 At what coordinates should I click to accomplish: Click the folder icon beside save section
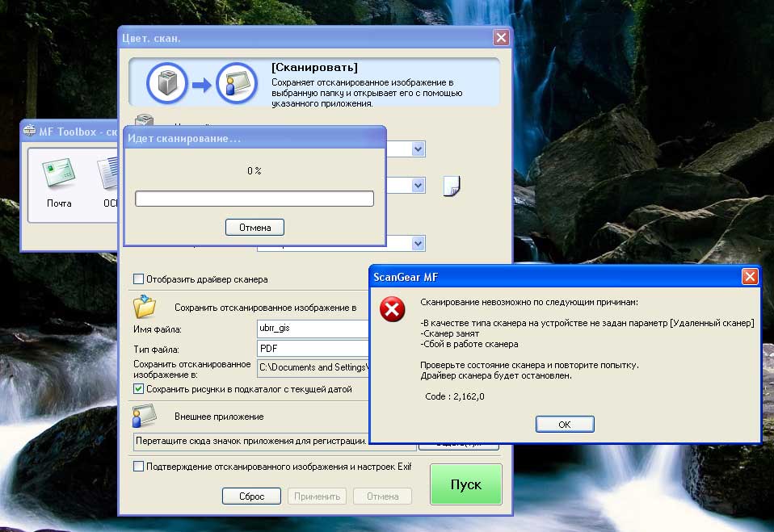pyautogui.click(x=145, y=306)
